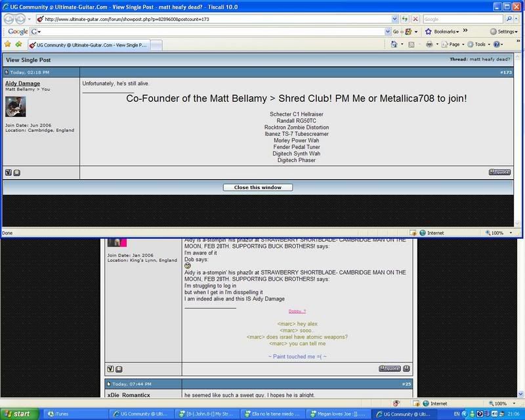The image size is (525, 420).
Task: Switch to the 'Megan loves Joe' taskbar window
Action: point(339,414)
